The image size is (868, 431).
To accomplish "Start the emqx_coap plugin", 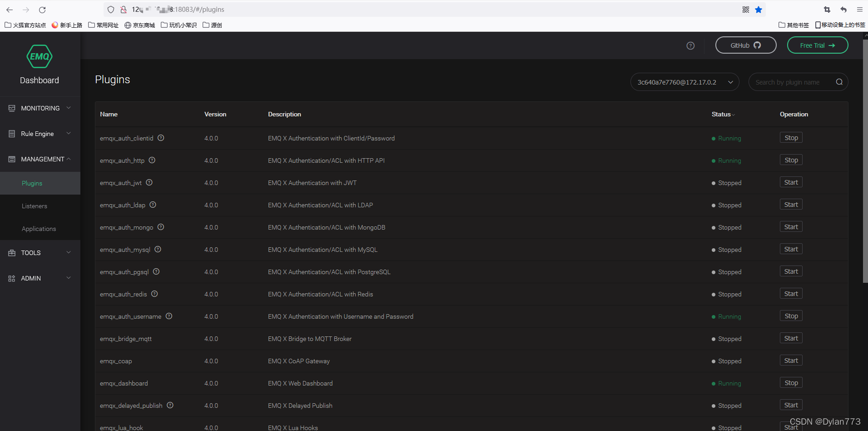I will 791,361.
